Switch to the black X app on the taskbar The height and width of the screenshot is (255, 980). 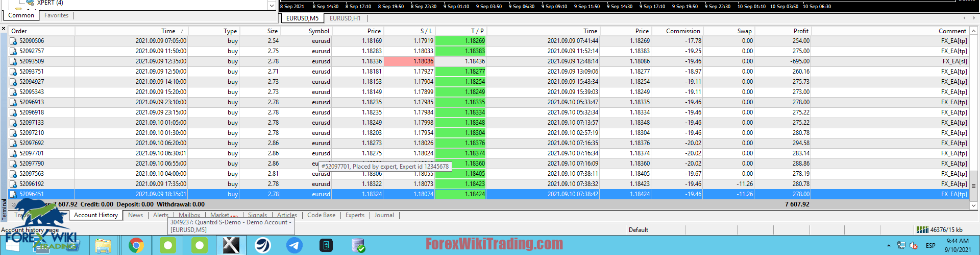(231, 246)
